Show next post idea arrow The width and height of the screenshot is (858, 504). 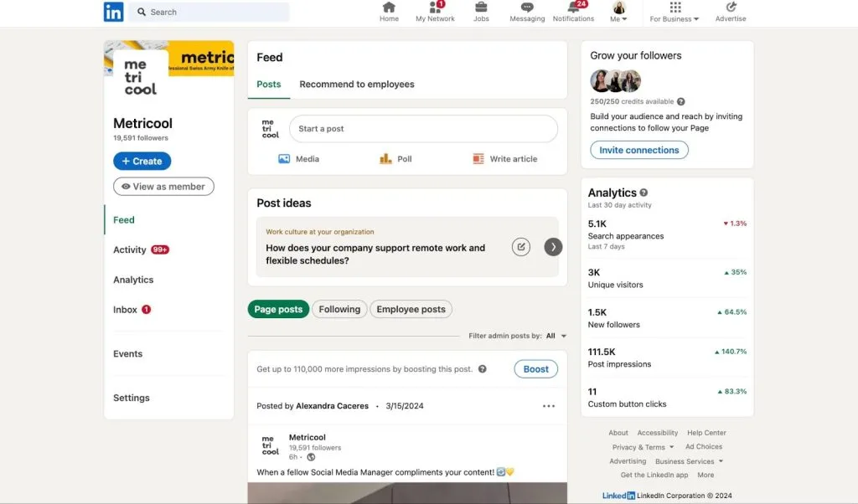[553, 247]
